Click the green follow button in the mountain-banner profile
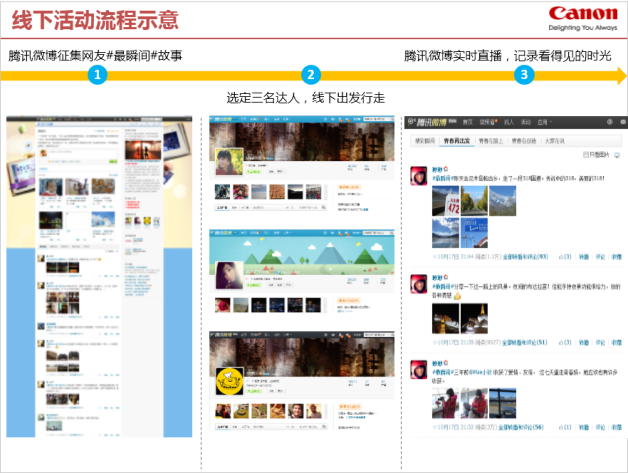This screenshot has width=628, height=473. pyautogui.click(x=253, y=285)
